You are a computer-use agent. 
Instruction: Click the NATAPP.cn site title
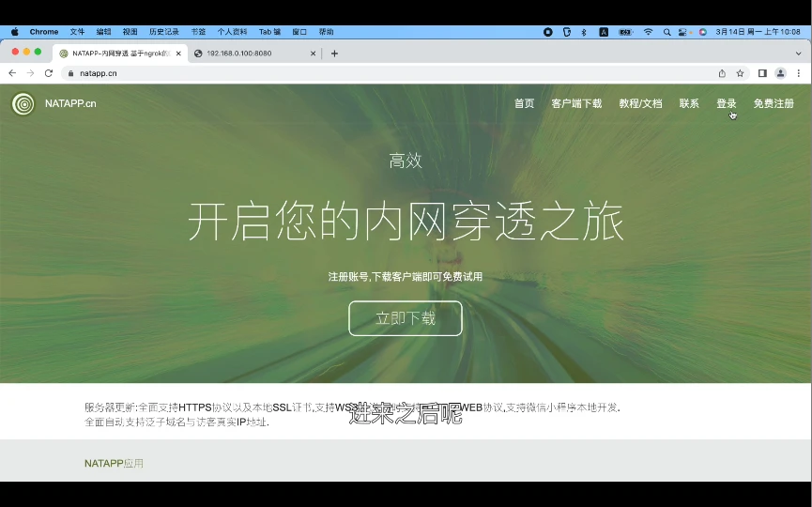70,103
